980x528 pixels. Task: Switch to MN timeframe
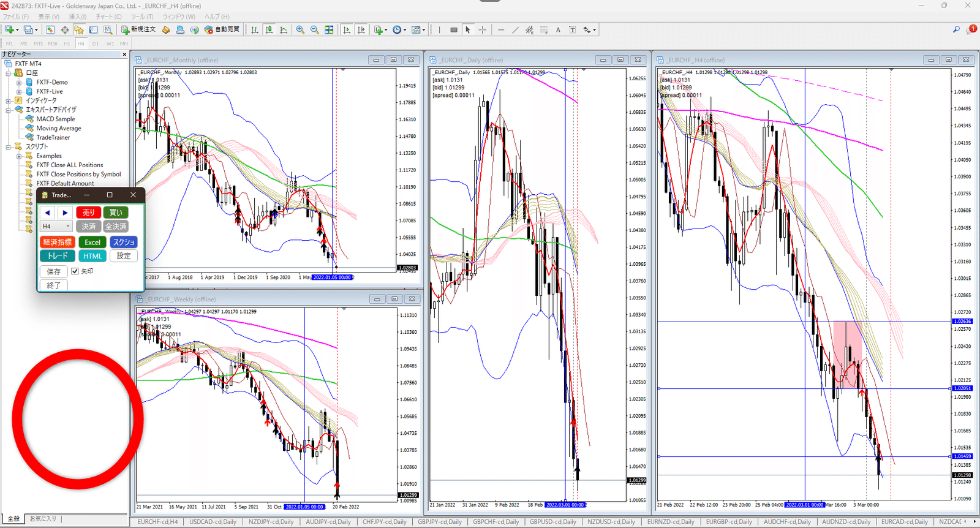[124, 43]
